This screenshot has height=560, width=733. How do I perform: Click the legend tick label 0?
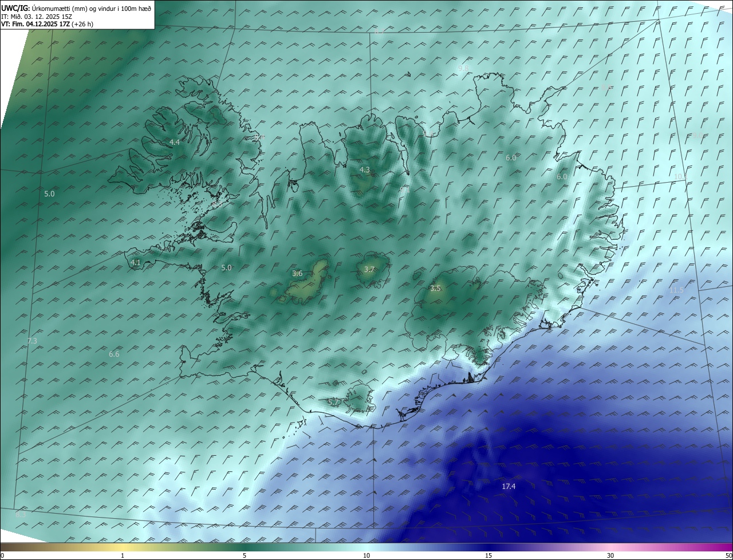pyautogui.click(x=2, y=555)
